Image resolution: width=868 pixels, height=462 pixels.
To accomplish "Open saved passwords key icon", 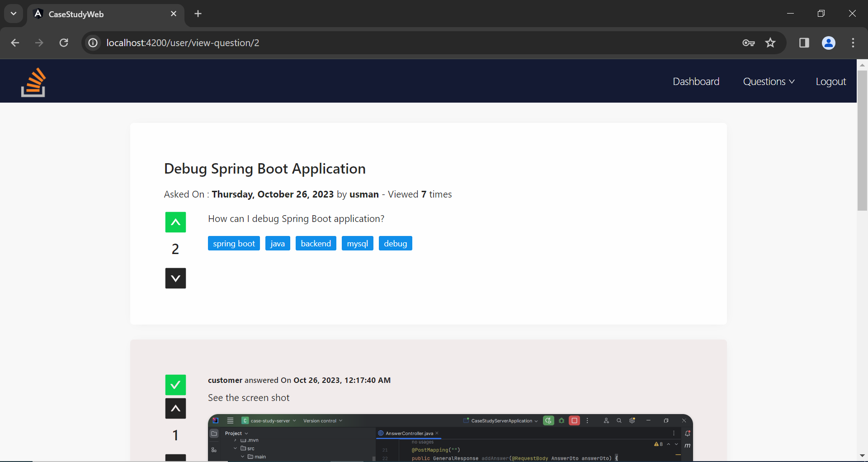I will click(749, 42).
